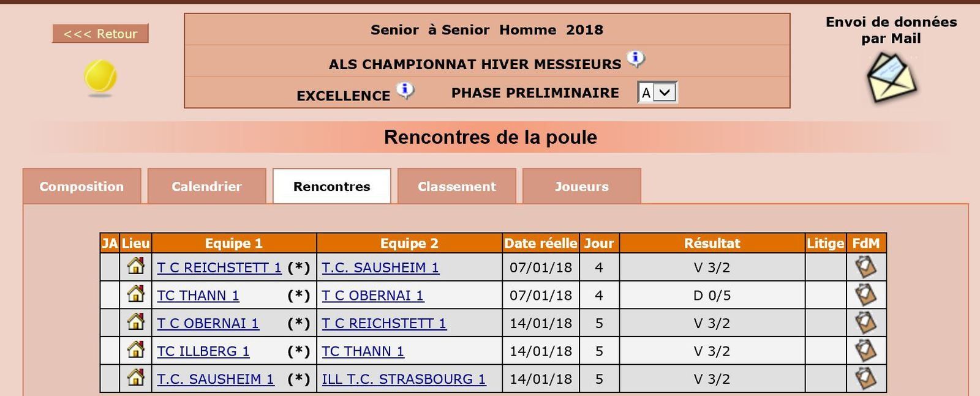This screenshot has width=980, height=396.
Task: Open FdM clipboard for Sausheim vs Strasbourg match
Action: pyautogui.click(x=865, y=378)
